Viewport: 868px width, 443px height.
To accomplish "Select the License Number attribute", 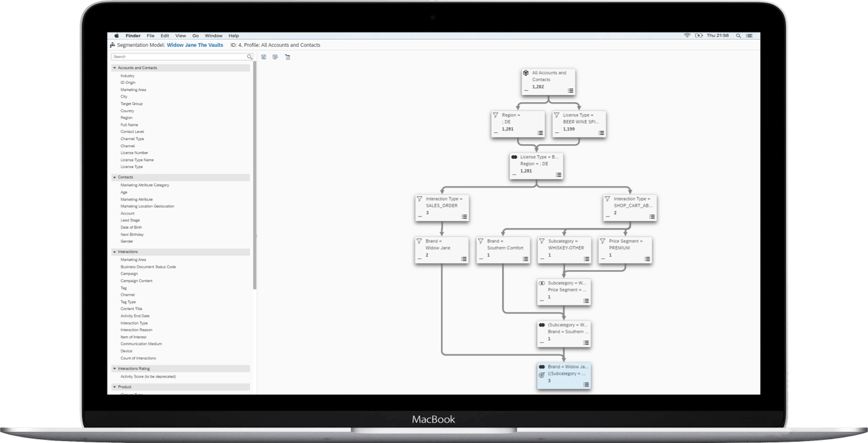I will click(x=134, y=152).
